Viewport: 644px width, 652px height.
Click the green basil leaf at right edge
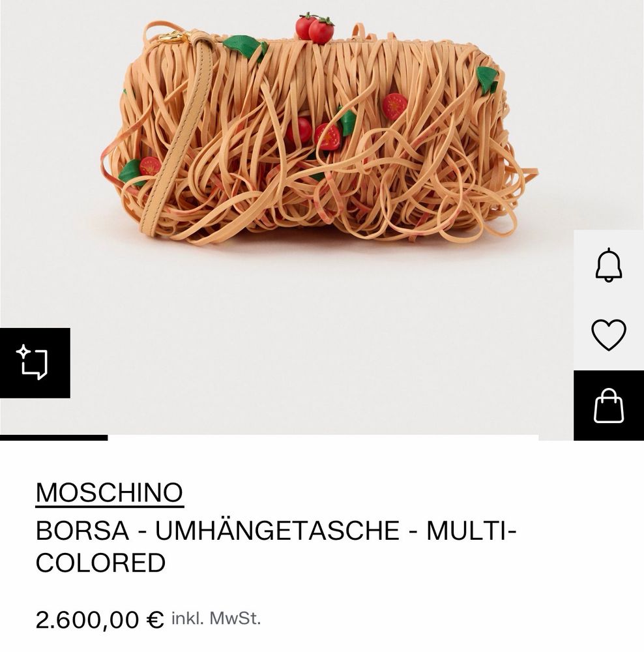coord(487,80)
